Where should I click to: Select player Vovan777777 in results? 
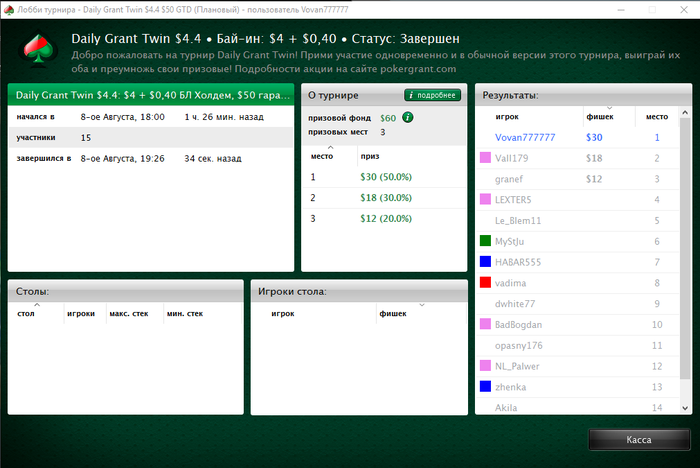click(x=578, y=137)
